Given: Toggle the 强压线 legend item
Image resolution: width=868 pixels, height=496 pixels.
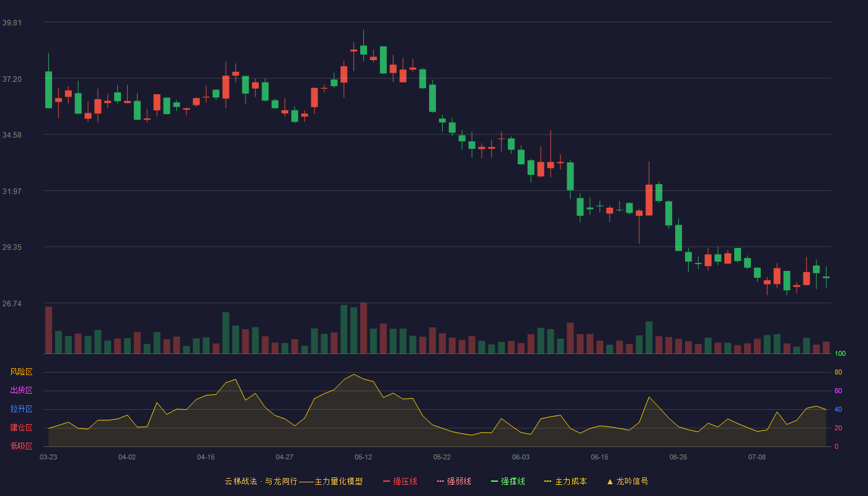Looking at the screenshot, I should [400, 481].
